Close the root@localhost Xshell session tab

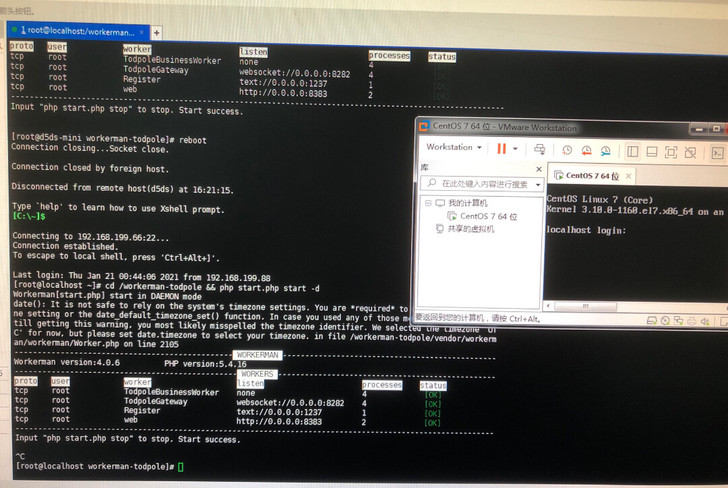pyautogui.click(x=141, y=32)
